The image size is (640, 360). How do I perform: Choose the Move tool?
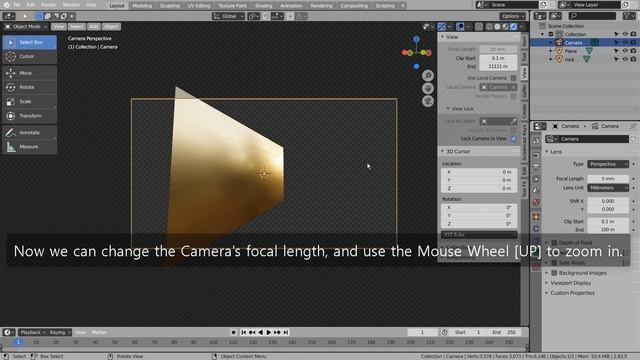(29, 73)
